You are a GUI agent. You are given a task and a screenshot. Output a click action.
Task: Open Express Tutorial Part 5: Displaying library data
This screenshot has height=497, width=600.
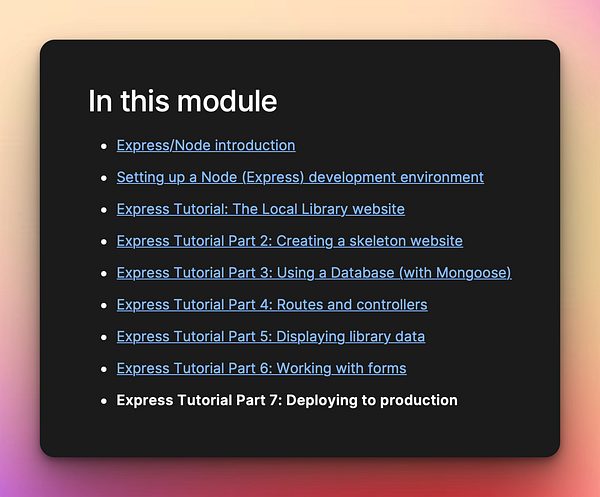[271, 337]
